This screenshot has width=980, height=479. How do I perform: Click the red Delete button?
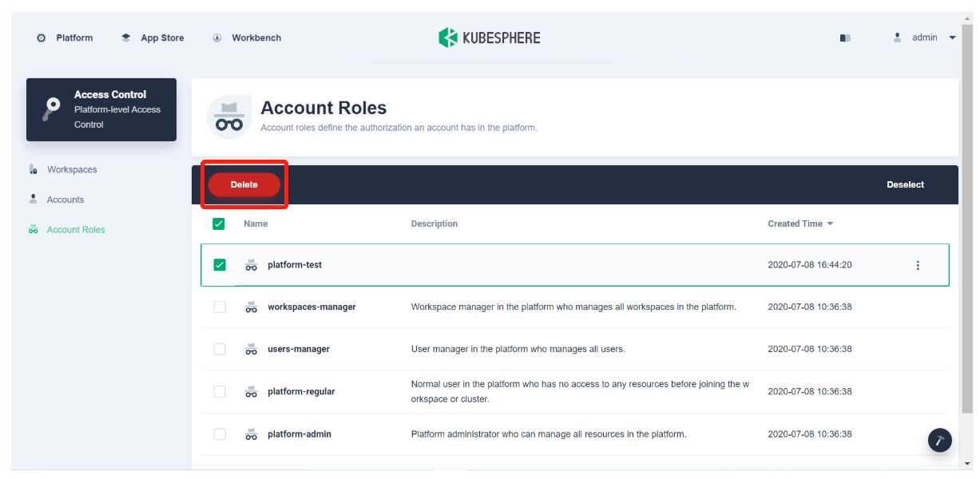pos(244,184)
